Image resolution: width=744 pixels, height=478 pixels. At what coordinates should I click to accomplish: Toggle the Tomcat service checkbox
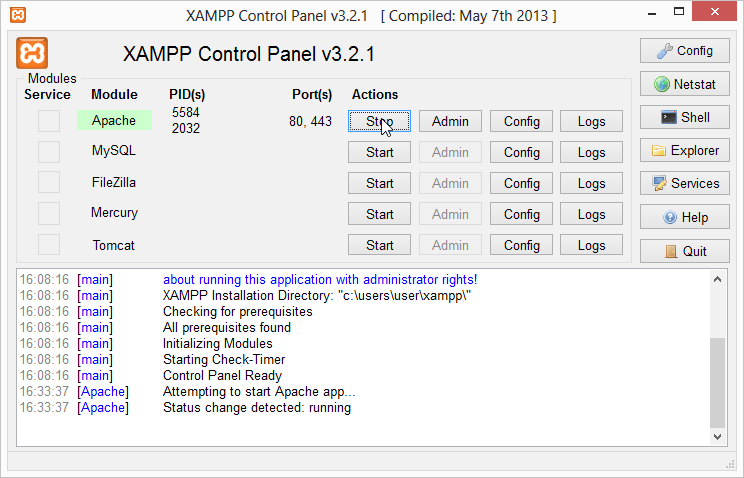[x=49, y=245]
